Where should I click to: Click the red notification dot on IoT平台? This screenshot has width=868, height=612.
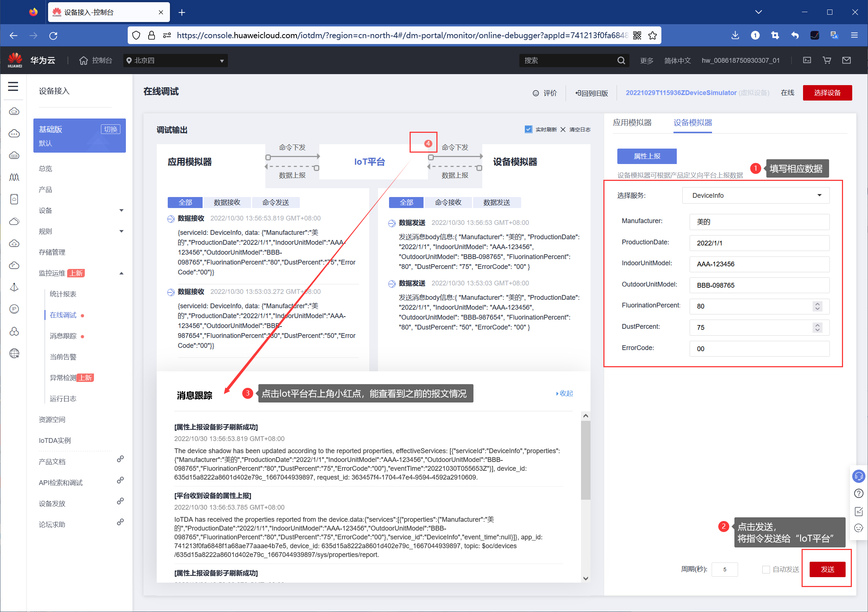coord(428,143)
